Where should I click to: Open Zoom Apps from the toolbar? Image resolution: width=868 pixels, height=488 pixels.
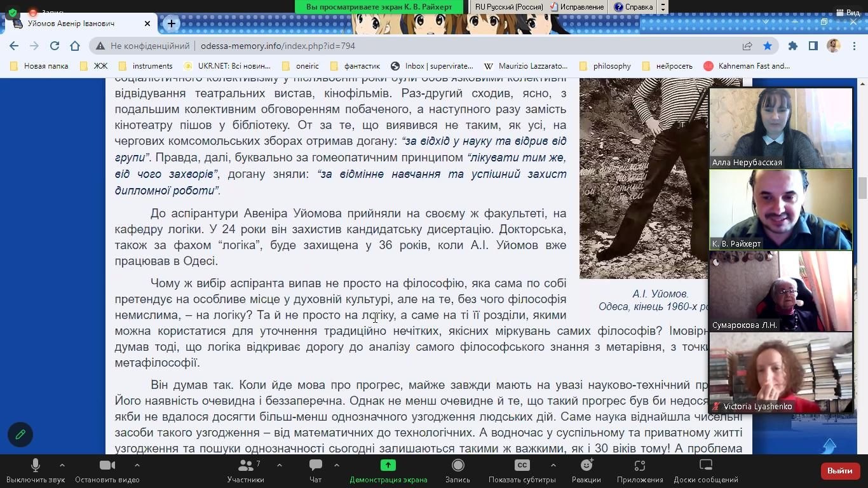639,471
